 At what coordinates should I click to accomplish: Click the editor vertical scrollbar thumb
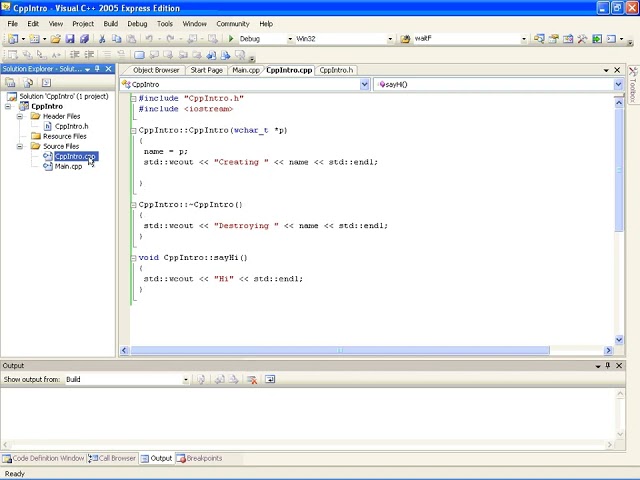pos(619,169)
